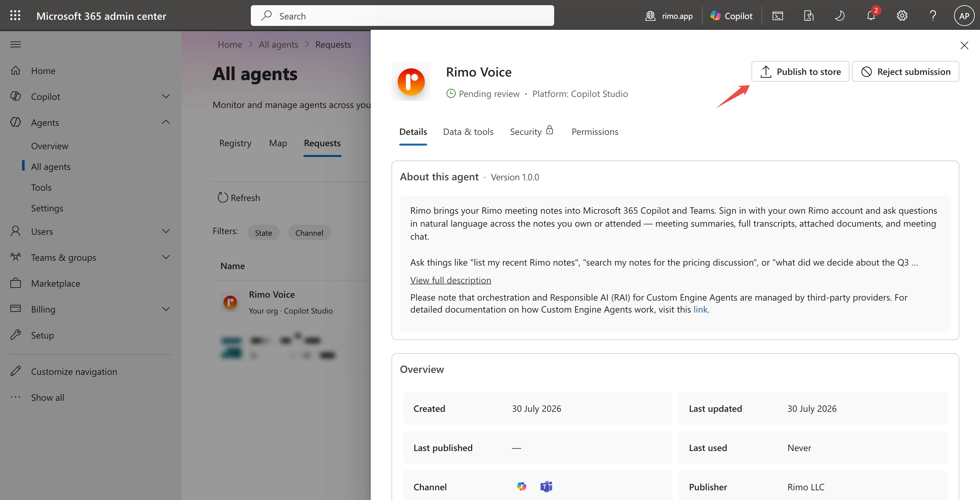Open the State filter dropdown
The image size is (980, 500).
[263, 232]
